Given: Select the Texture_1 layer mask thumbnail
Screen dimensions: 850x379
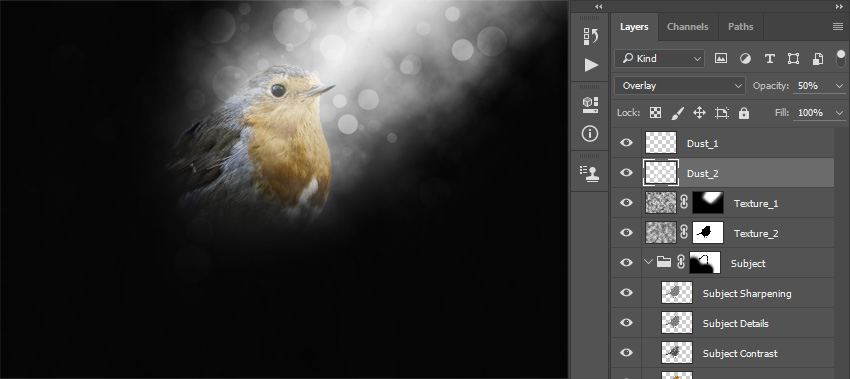Looking at the screenshot, I should 708,203.
